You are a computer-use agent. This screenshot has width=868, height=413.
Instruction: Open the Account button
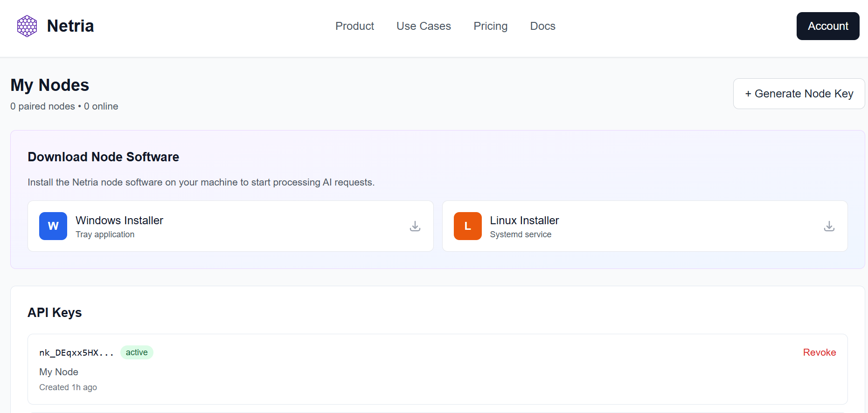(827, 26)
